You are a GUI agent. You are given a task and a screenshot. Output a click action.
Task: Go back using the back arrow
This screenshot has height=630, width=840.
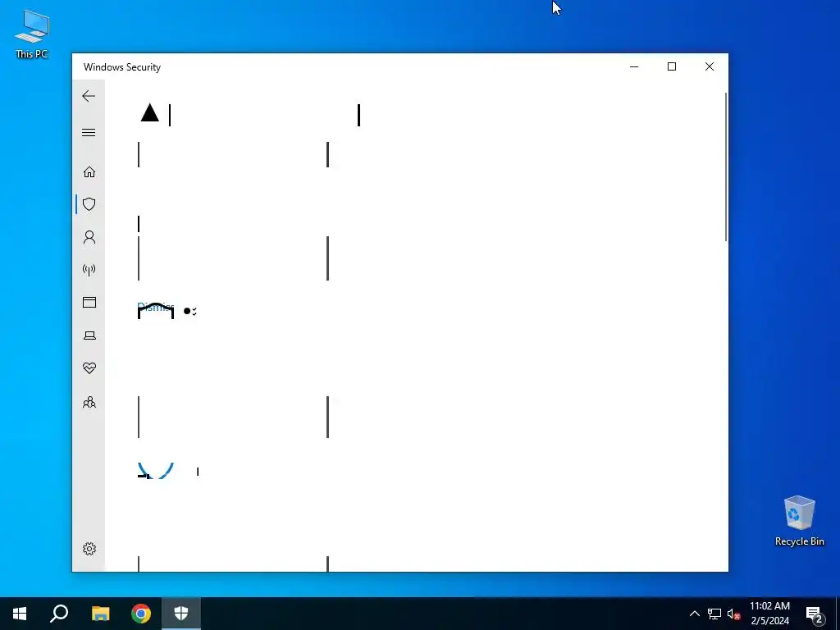click(89, 97)
